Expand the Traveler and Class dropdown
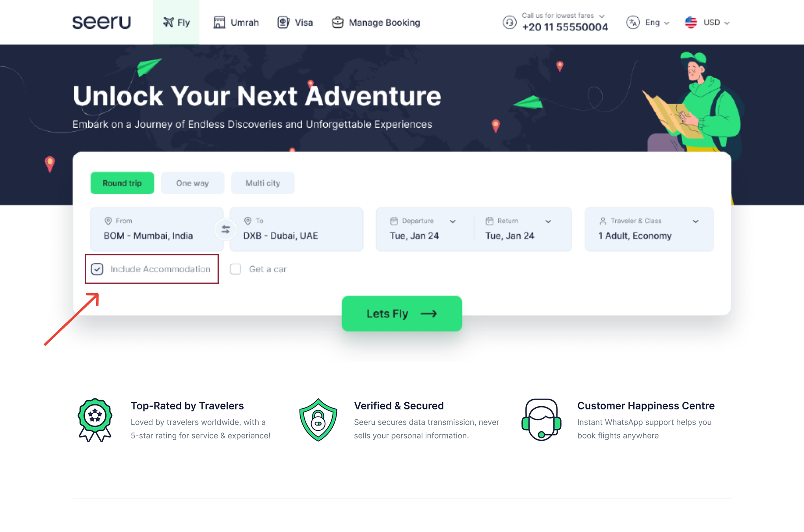Image resolution: width=804 pixels, height=532 pixels. (698, 221)
